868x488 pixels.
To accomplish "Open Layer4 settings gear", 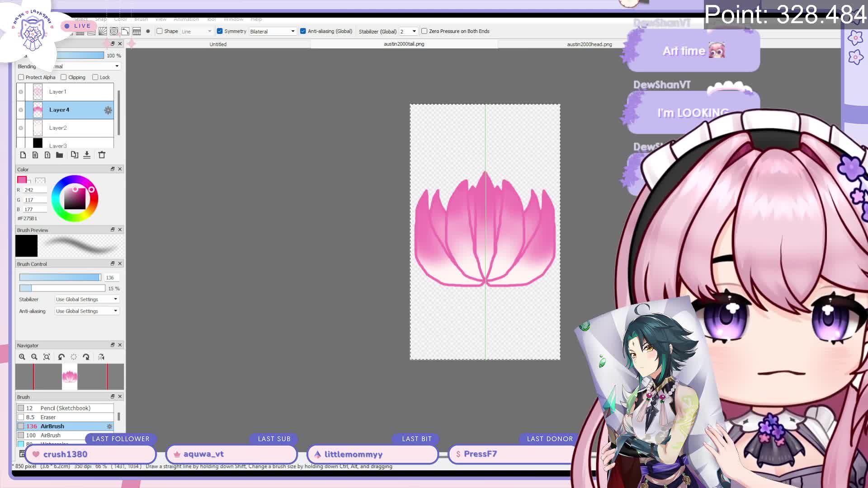I will point(108,110).
